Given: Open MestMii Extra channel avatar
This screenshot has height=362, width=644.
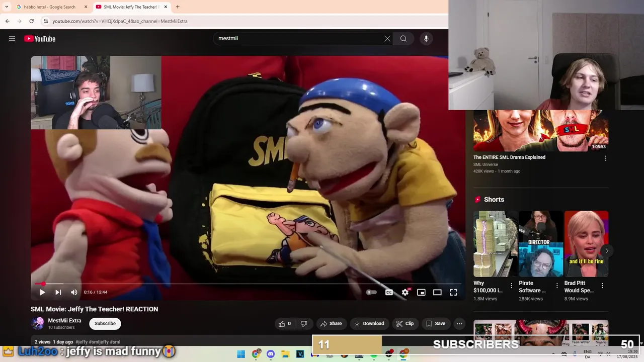Looking at the screenshot, I should click(x=37, y=324).
